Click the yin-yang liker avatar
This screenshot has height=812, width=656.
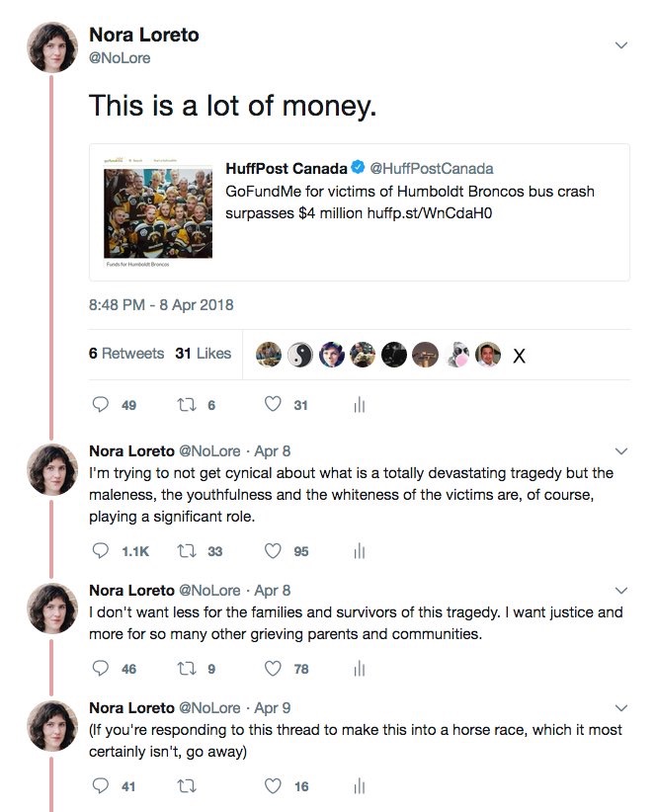[x=300, y=354]
